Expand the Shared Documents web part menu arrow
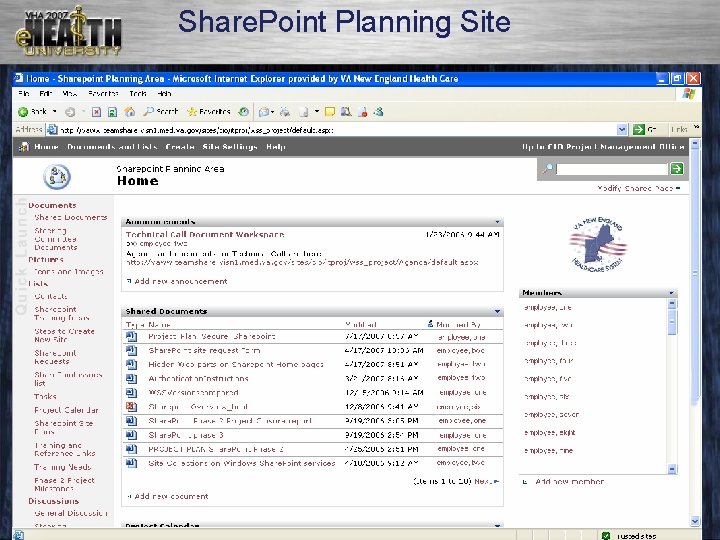This screenshot has height=540, width=720. point(497,311)
